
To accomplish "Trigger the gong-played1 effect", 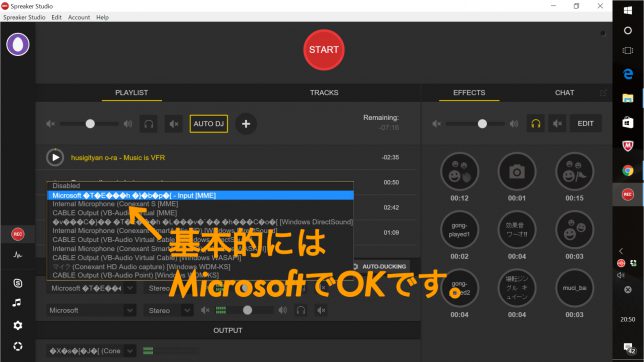I will point(459,230).
